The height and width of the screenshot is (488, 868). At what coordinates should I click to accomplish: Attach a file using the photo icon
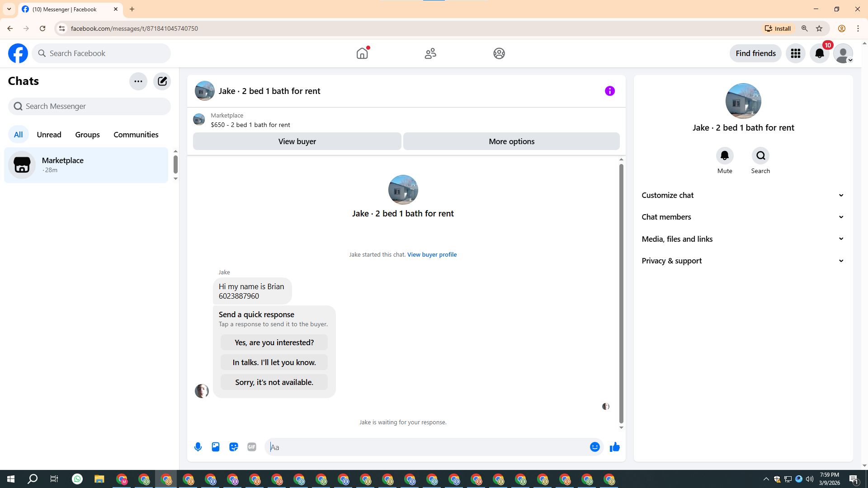tap(216, 447)
